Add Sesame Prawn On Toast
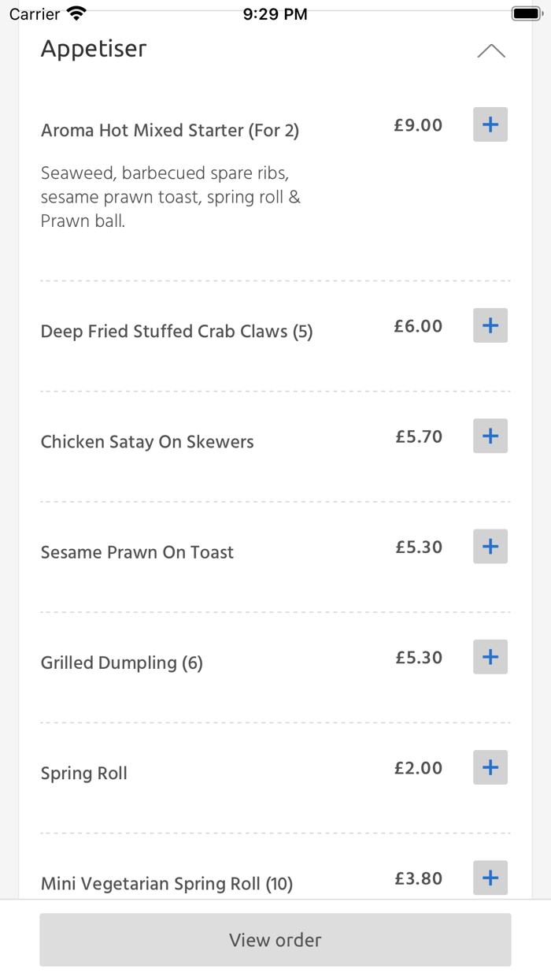 click(490, 546)
